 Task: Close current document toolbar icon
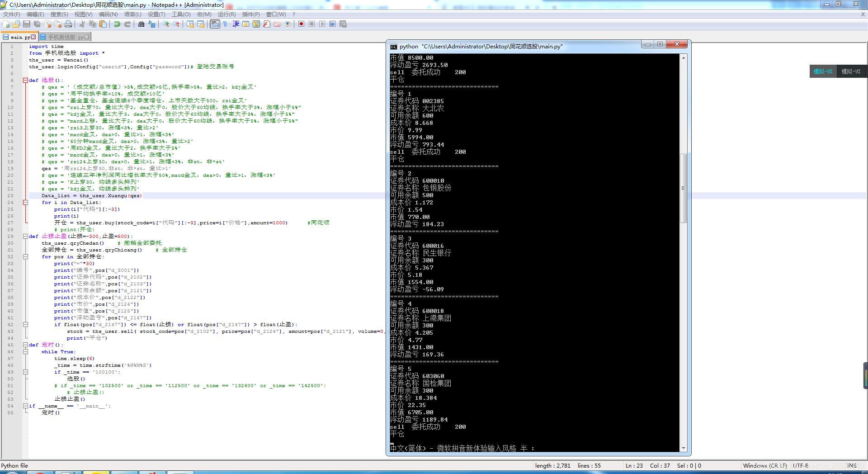pos(48,24)
